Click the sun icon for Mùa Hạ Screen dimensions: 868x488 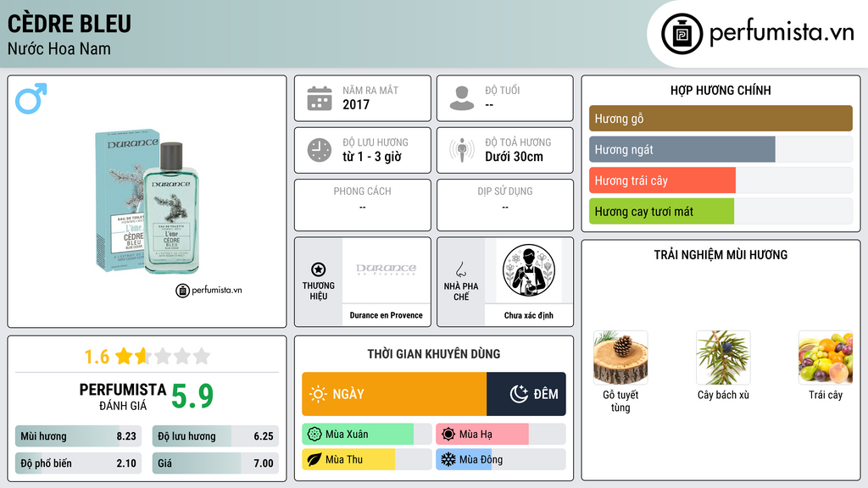tap(448, 435)
